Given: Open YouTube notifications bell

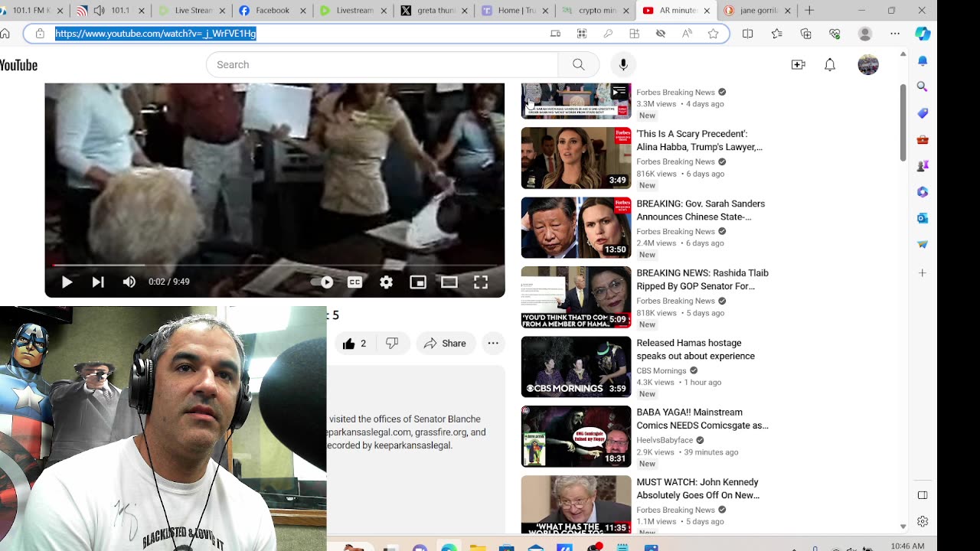Looking at the screenshot, I should click(830, 65).
